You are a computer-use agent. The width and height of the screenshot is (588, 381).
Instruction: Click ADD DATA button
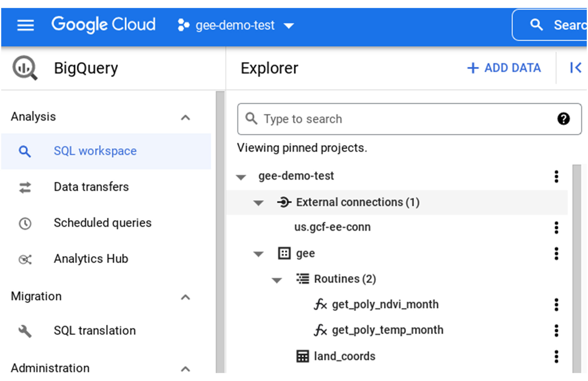click(504, 68)
